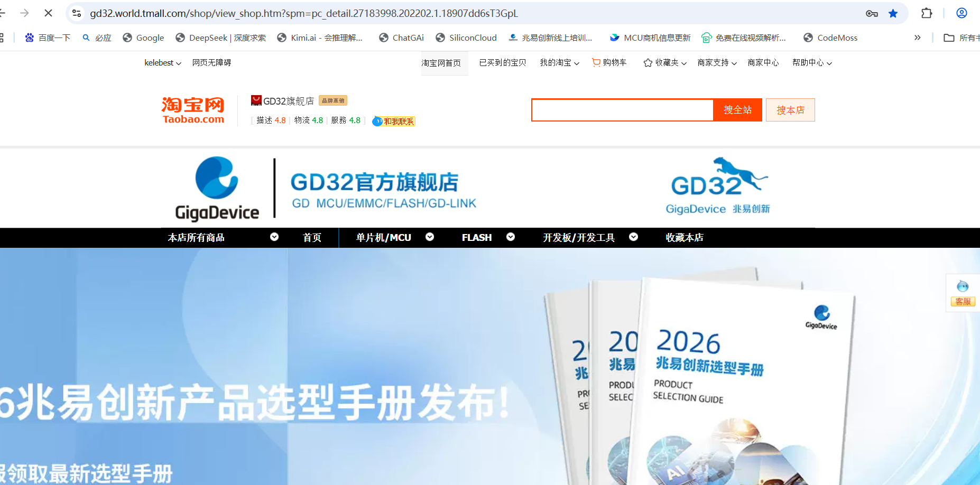Open the 百度一下 bookmark

[x=48, y=38]
